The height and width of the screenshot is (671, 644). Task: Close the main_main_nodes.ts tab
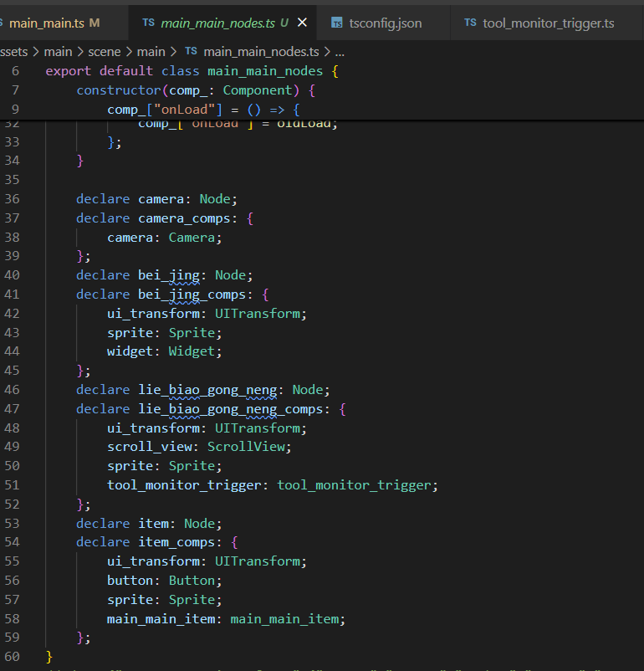pyautogui.click(x=302, y=23)
